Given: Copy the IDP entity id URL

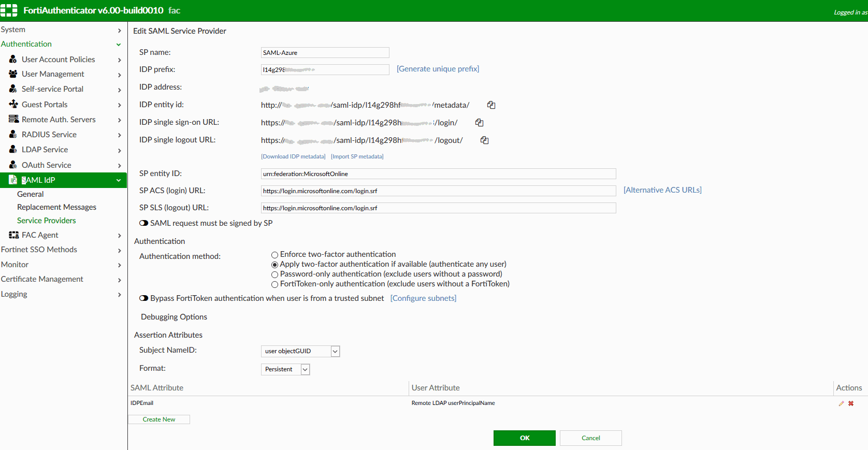Looking at the screenshot, I should (x=491, y=105).
